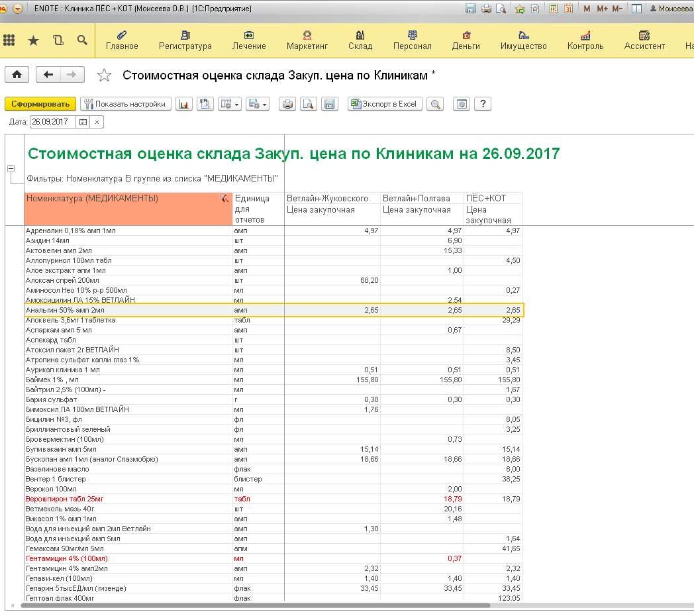The image size is (694, 616).
Task: Click the 123,05 price for Гептрал
Action: [x=509, y=598]
